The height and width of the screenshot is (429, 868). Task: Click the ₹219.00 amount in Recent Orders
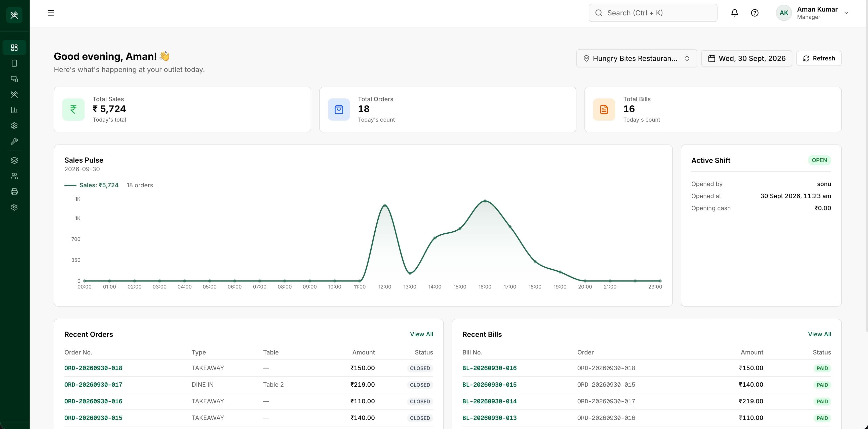click(x=363, y=384)
